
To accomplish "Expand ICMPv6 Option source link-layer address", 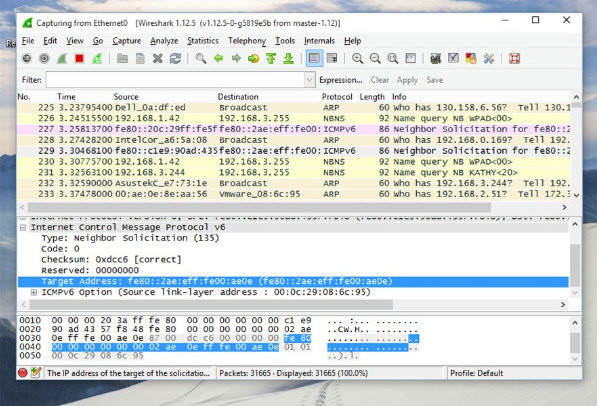I will pos(34,293).
